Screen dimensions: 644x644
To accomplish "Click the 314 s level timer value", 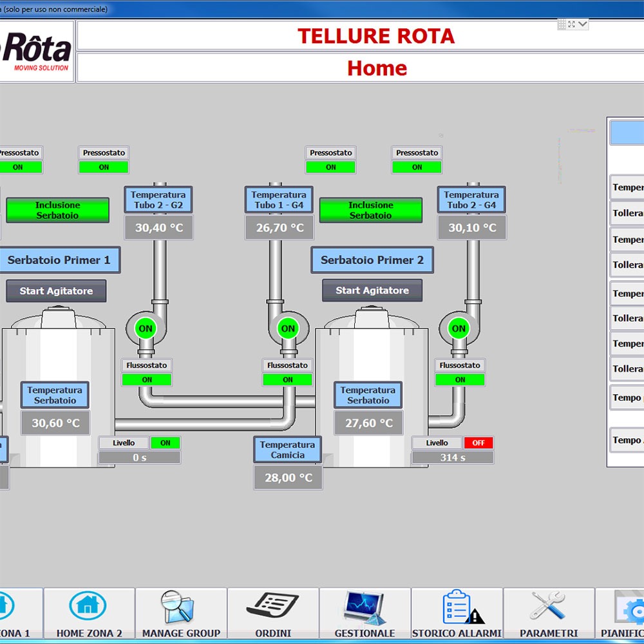I will (453, 457).
